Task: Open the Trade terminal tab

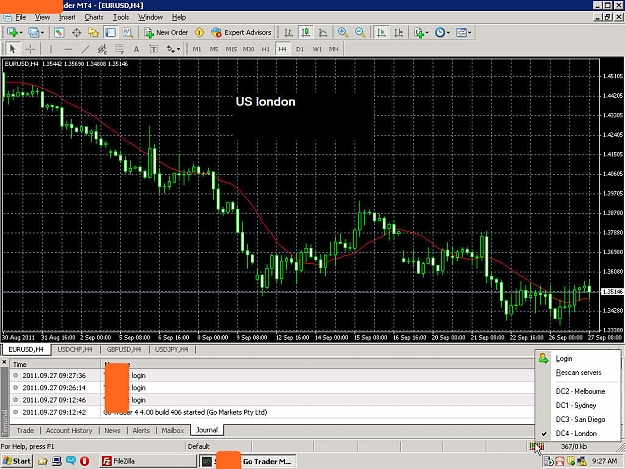Action: click(25, 430)
